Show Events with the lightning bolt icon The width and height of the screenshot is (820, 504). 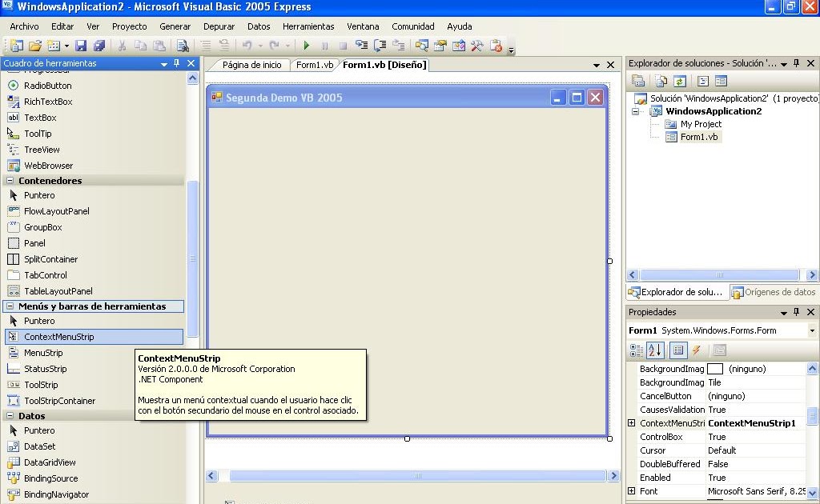click(697, 350)
